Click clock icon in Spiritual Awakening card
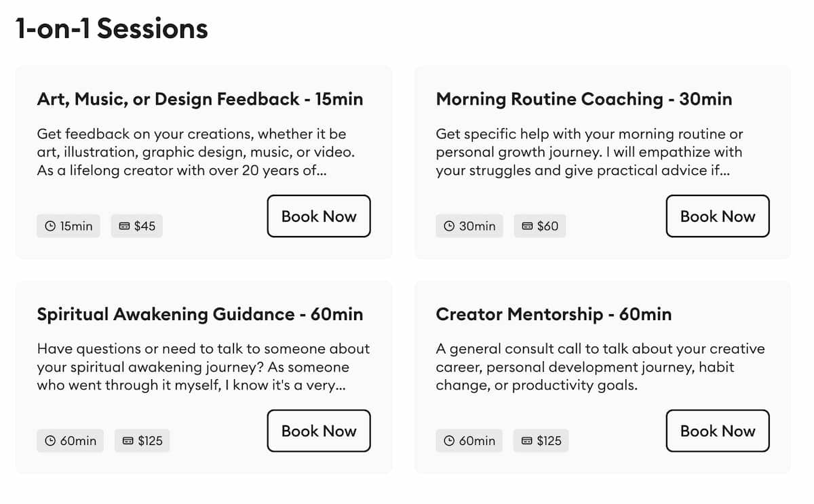 tap(50, 441)
